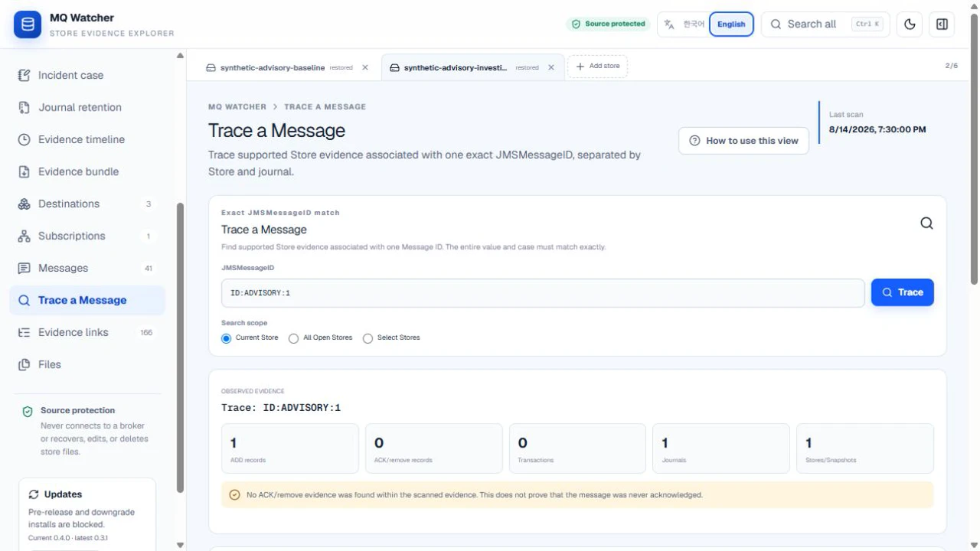Click the Source protection shield icon in the sidebar
This screenshot has height=551, width=980.
click(28, 411)
